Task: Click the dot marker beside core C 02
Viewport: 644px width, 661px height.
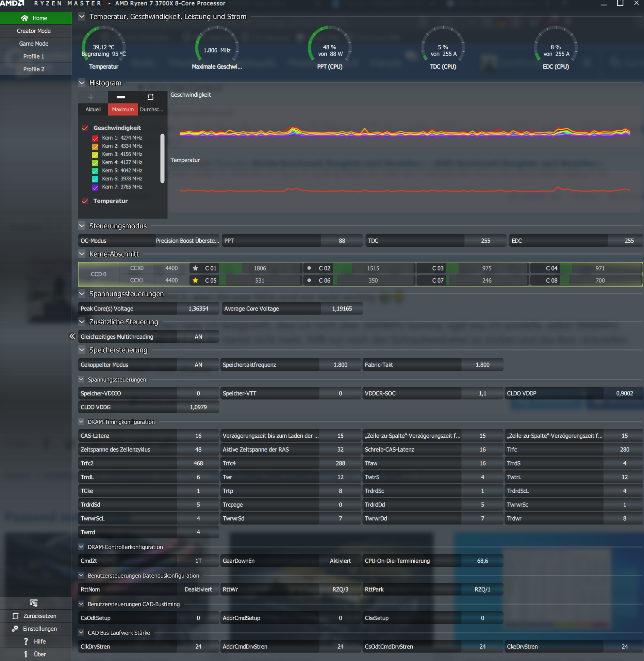Action: 309,268
